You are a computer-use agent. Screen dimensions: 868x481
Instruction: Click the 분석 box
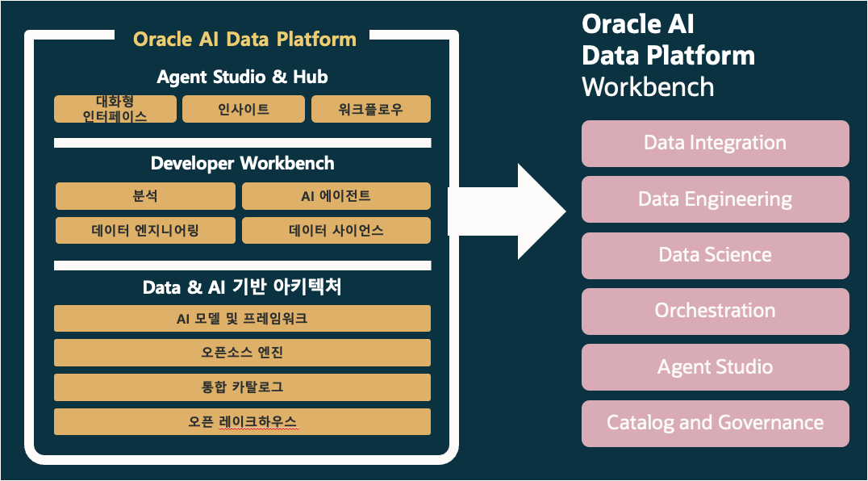tap(145, 196)
